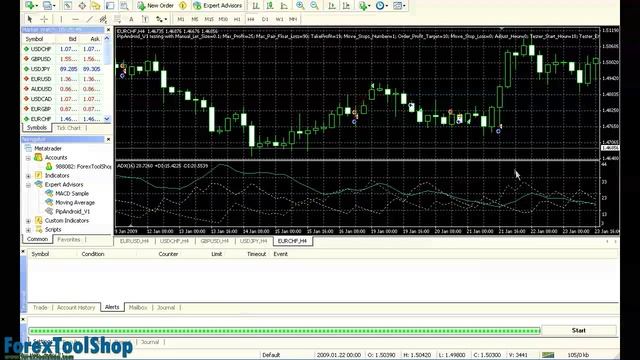The height and width of the screenshot is (360, 640).
Task: Switch to the M5 timeframe
Action: (x=195, y=19)
